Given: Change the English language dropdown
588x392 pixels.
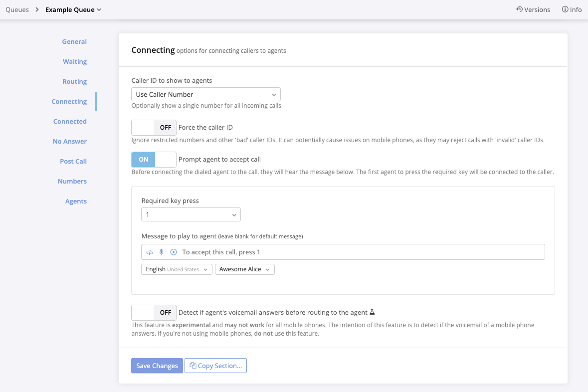Looking at the screenshot, I should tap(177, 269).
